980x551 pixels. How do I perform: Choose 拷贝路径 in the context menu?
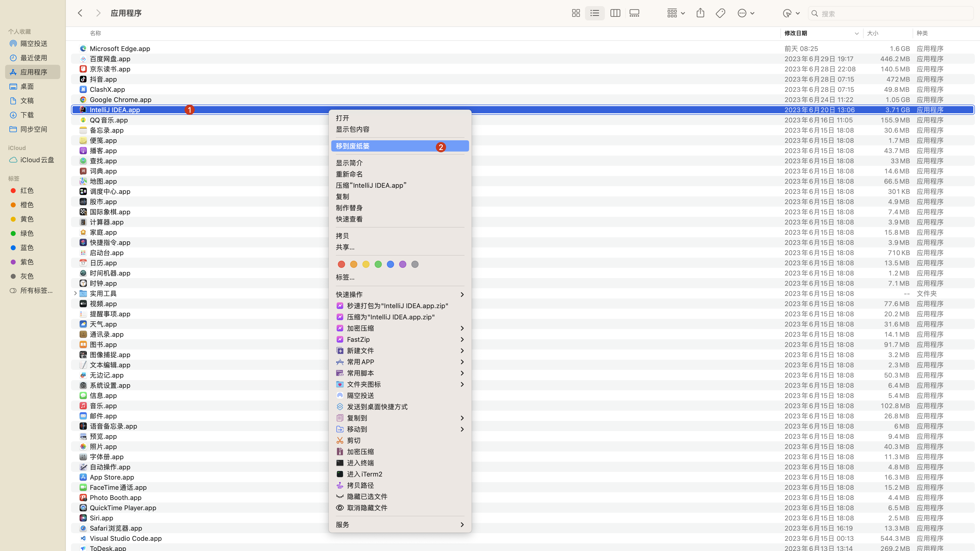click(x=400, y=485)
